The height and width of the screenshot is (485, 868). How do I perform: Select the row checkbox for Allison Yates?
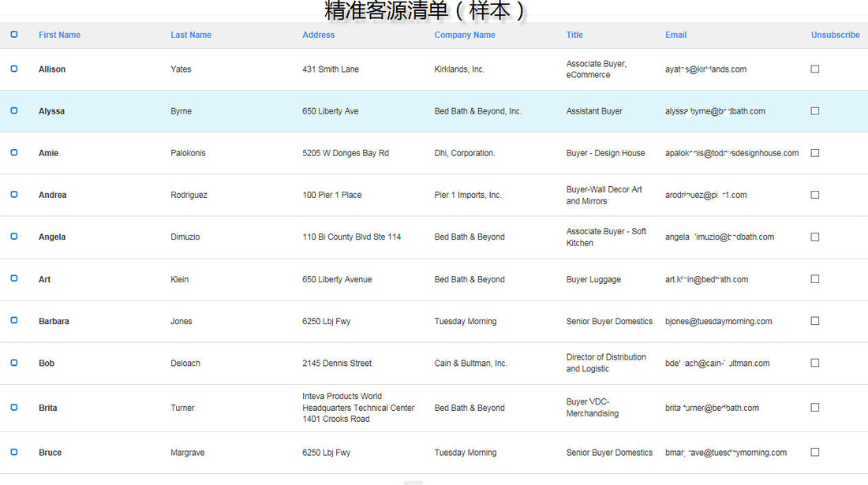tap(14, 69)
